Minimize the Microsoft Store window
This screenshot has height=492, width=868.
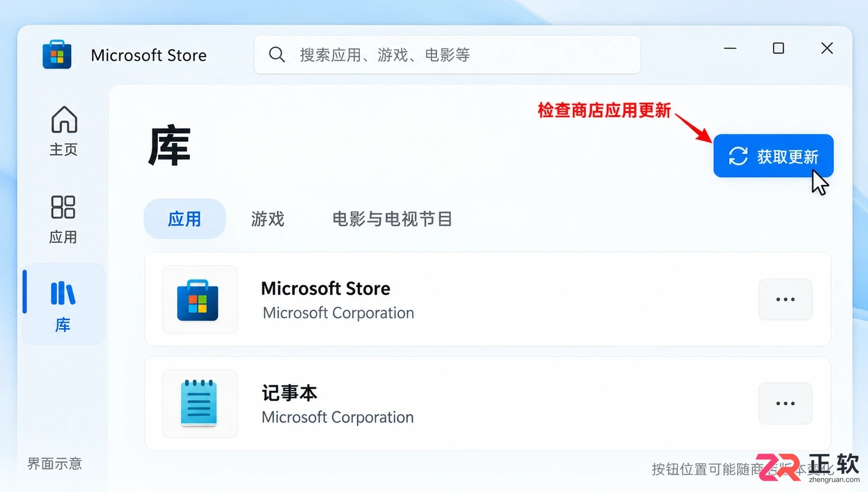click(x=730, y=48)
